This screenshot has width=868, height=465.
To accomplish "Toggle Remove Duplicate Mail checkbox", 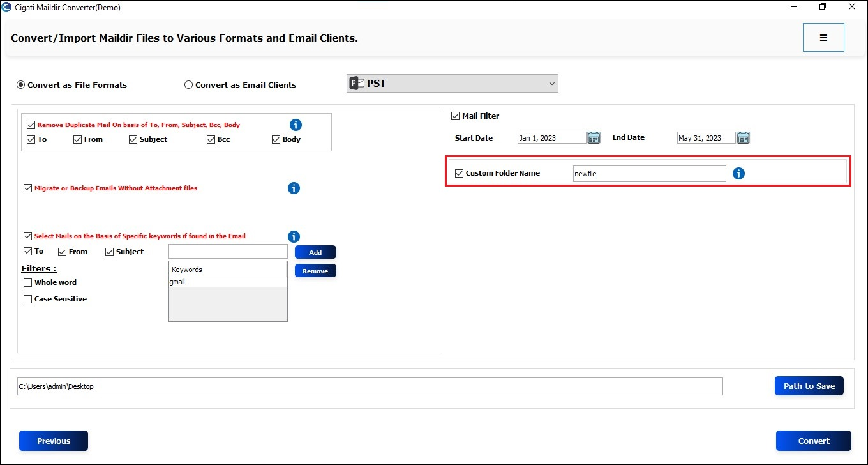I will click(x=31, y=125).
